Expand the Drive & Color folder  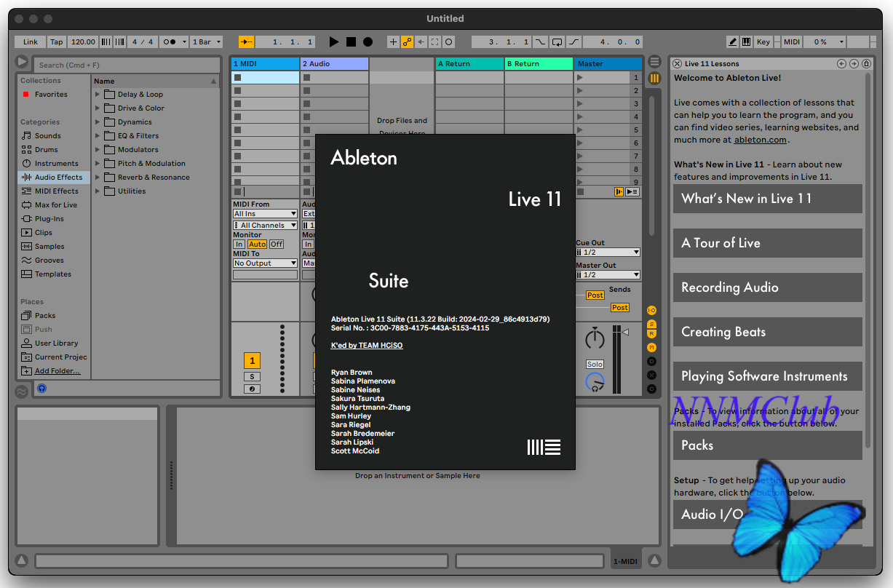(x=98, y=108)
